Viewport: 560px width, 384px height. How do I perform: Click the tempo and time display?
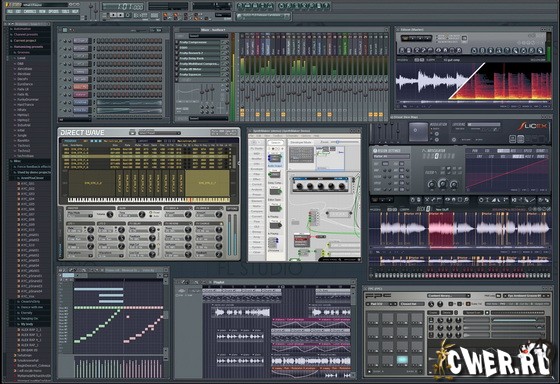123,6
